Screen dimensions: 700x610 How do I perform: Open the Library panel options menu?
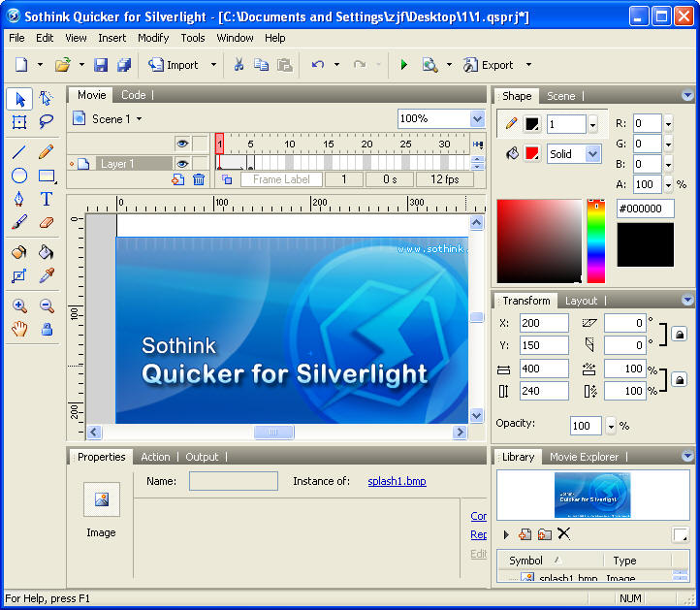coord(687,456)
